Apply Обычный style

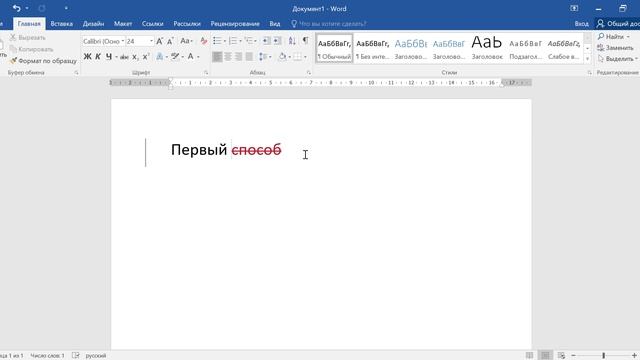(x=334, y=48)
